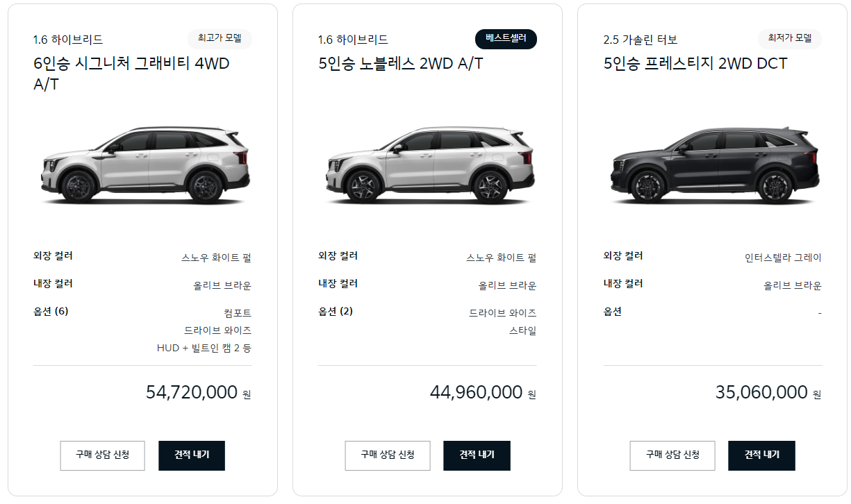Click 견적 내기 for 프레스티지 2WD
Screen dimensions: 851x504
[x=761, y=455]
